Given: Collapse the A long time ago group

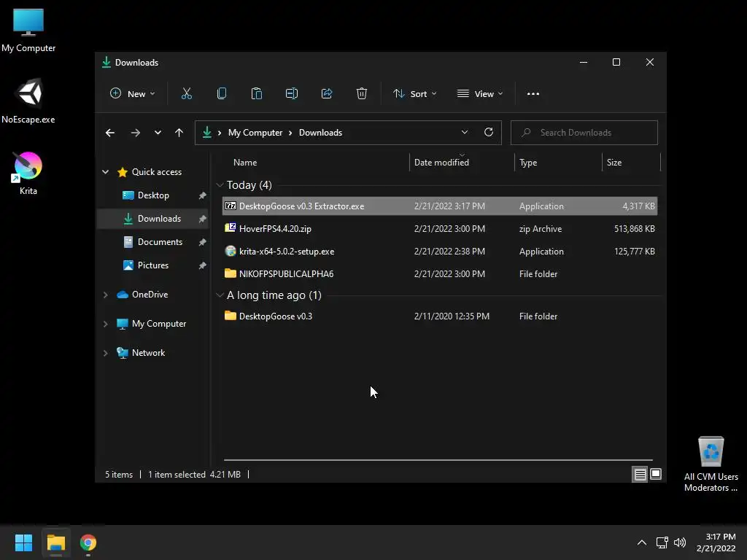Looking at the screenshot, I should tap(220, 295).
